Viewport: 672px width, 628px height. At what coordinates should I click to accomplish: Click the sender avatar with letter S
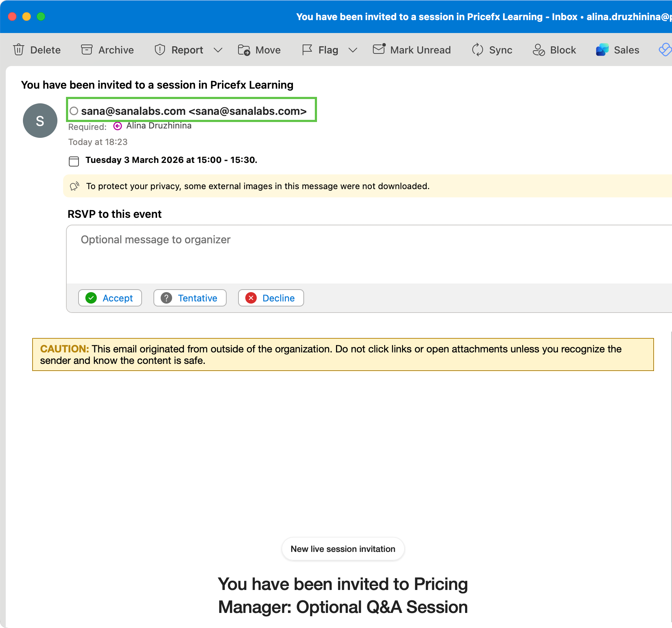(40, 121)
